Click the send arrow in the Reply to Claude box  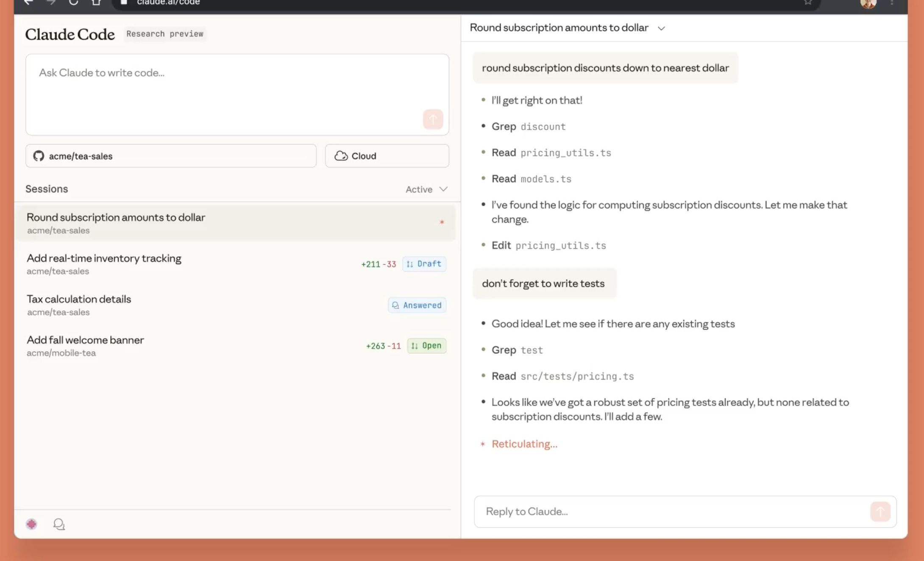[880, 511]
